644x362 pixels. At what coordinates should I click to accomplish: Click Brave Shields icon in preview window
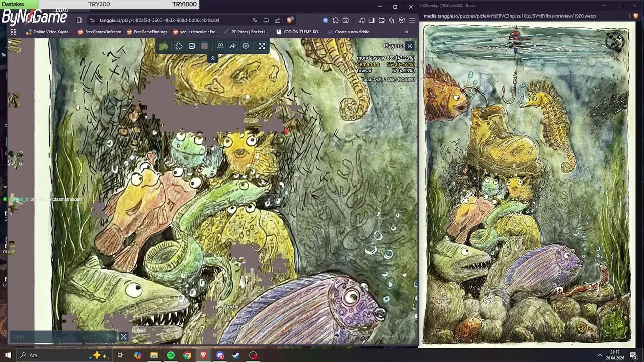tap(635, 16)
